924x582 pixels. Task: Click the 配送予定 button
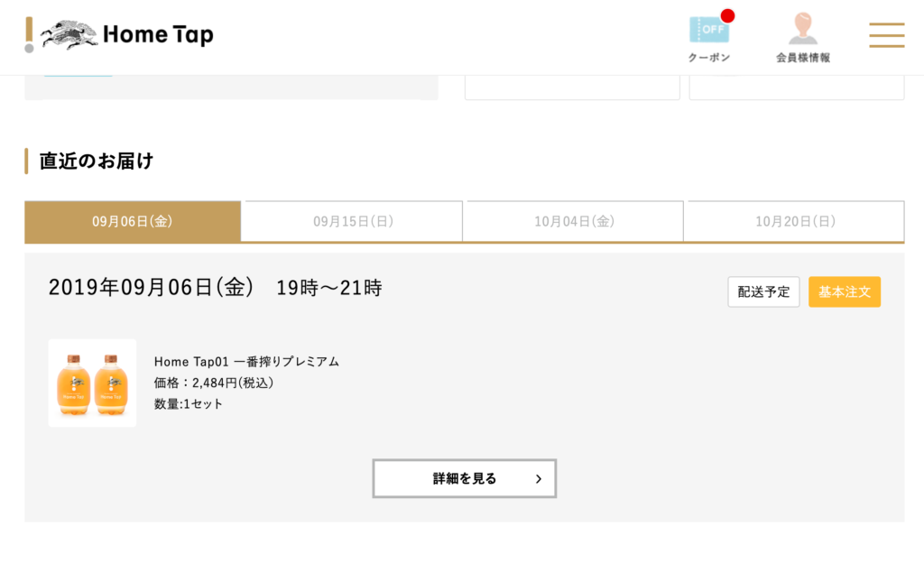(763, 291)
